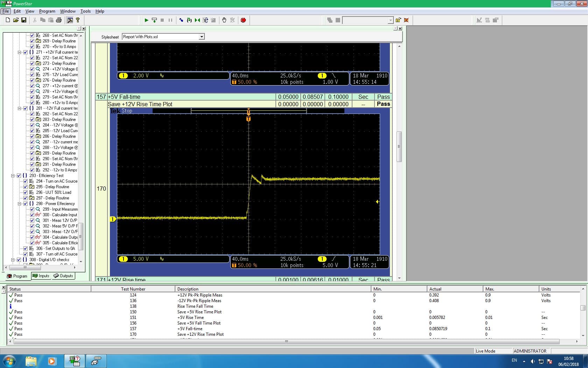The height and width of the screenshot is (368, 588).
Task: Collapse the 271 - +12V Full current node
Action: coord(20,52)
